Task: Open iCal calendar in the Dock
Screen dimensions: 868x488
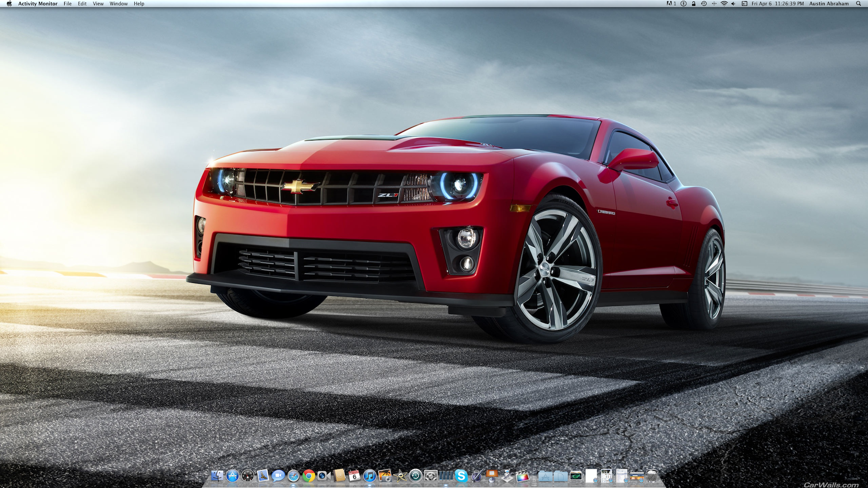Action: pos(354,475)
